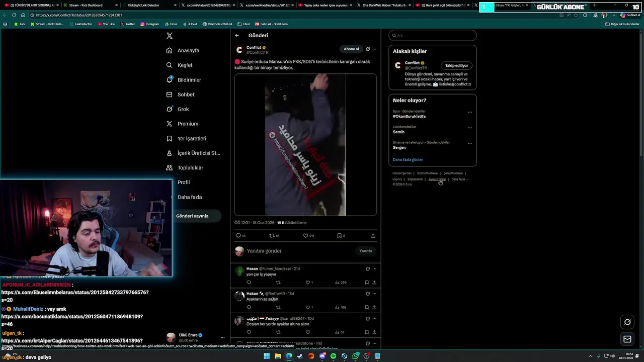The width and height of the screenshot is (644, 362).
Task: Click Grok icon on Conflict's post
Action: (x=368, y=49)
